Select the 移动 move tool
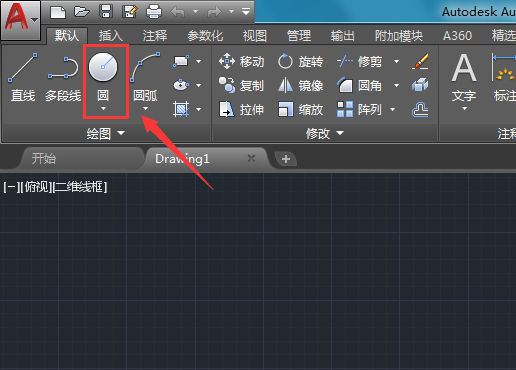This screenshot has width=516, height=370. [242, 62]
